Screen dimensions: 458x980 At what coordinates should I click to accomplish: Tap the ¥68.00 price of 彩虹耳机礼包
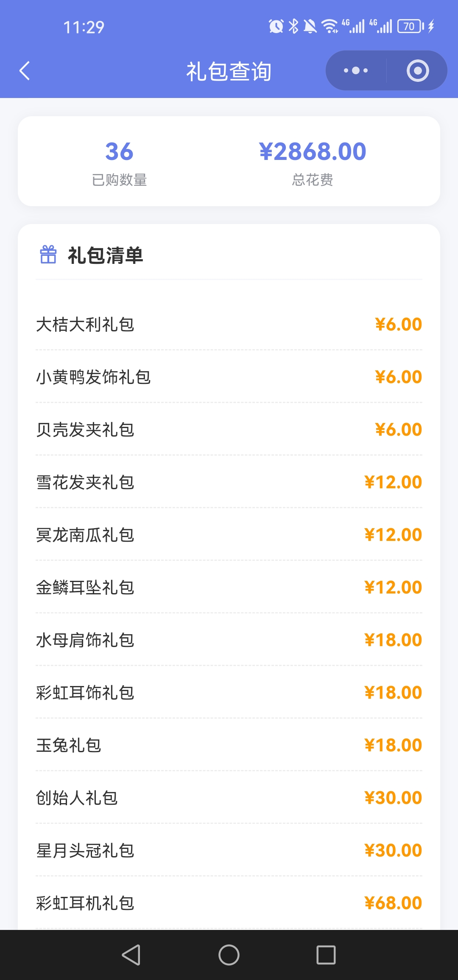[393, 903]
